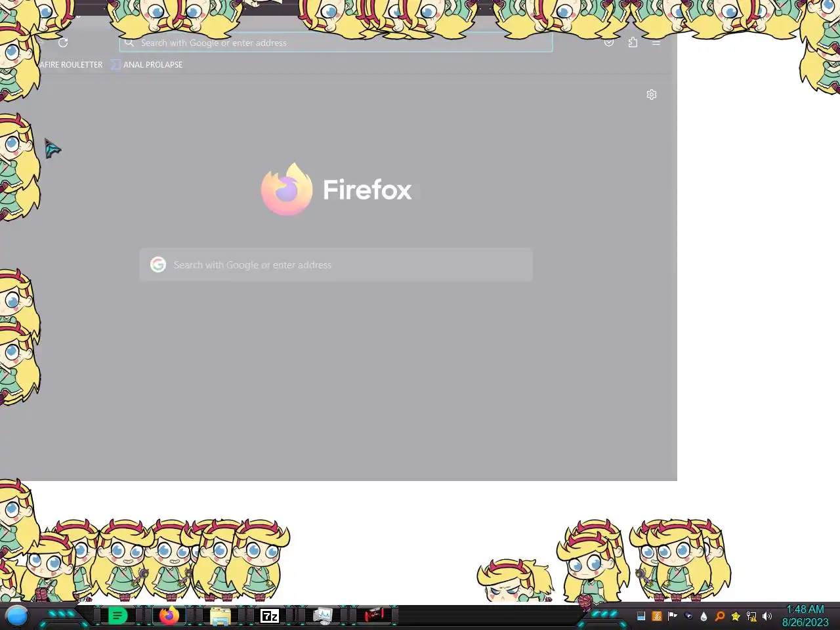Click the Google G icon in search box

[158, 264]
